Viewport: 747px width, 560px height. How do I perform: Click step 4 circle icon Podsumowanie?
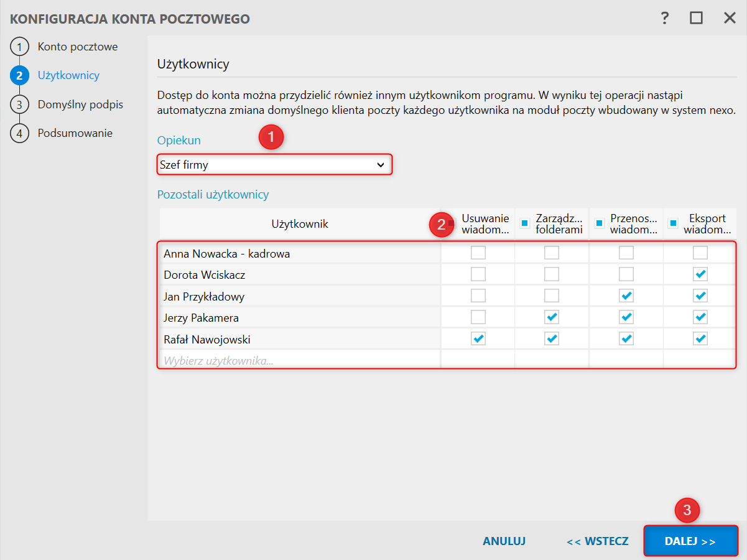click(x=20, y=133)
